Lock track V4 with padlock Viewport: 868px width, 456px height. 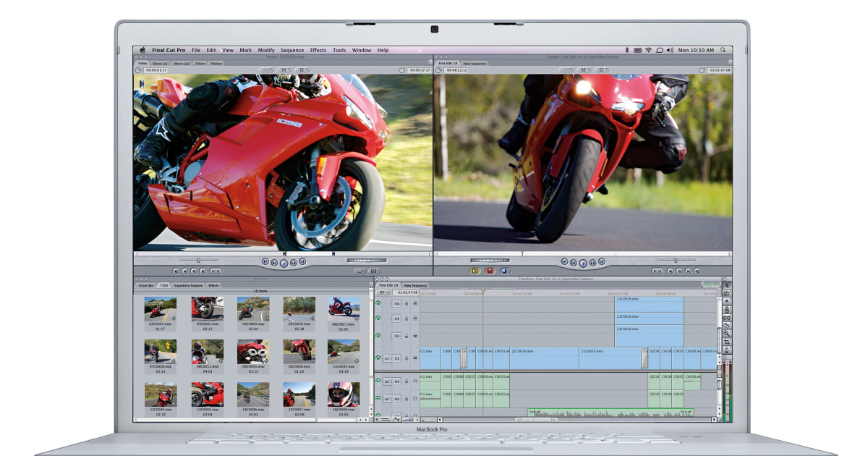pos(407,303)
